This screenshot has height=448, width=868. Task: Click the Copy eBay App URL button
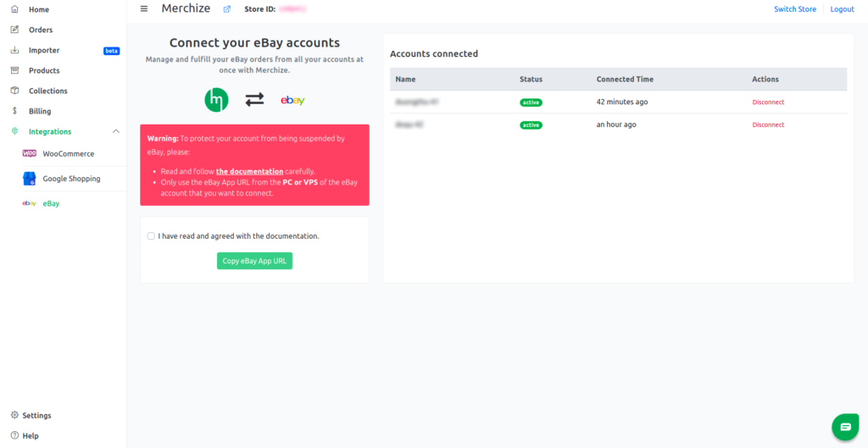(254, 261)
